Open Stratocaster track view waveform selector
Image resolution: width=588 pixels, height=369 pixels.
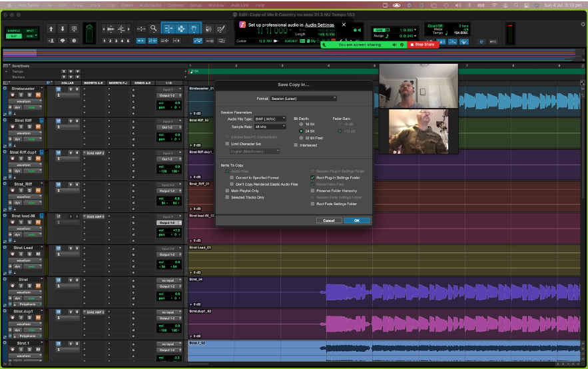[x=25, y=101]
